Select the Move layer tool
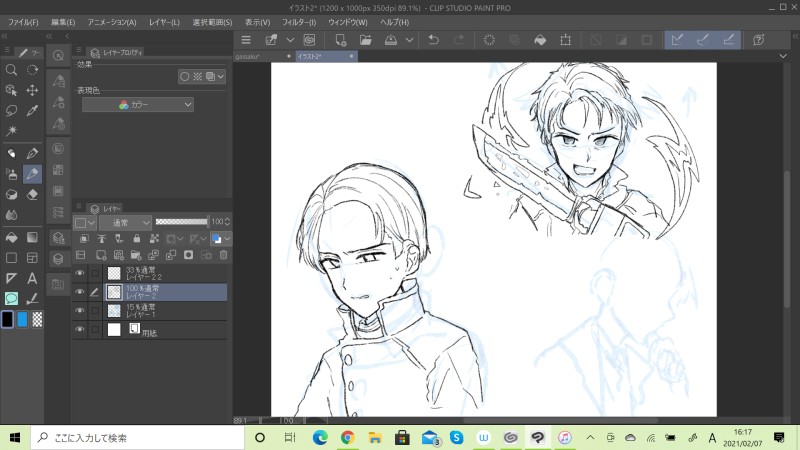800x450 pixels. coord(32,90)
